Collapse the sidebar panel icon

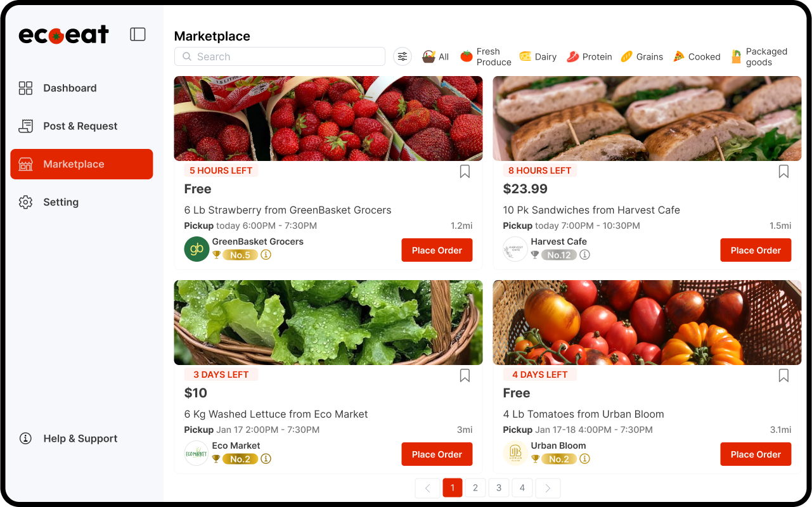(x=138, y=34)
